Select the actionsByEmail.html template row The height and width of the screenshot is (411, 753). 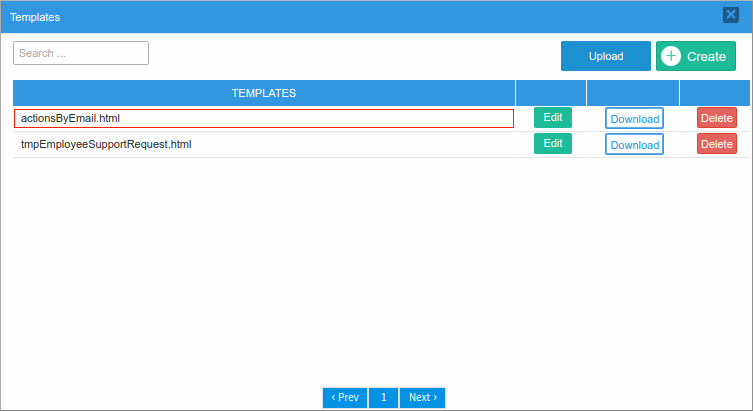pos(264,118)
